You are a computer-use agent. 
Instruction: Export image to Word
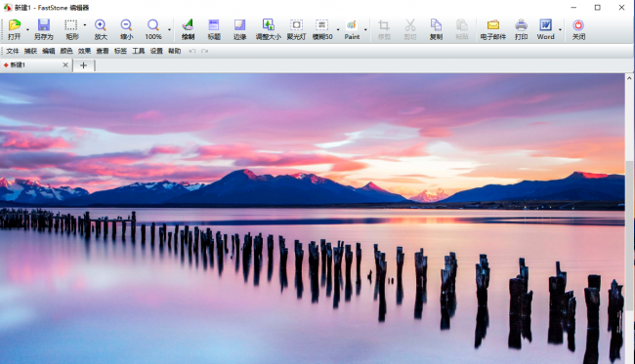click(x=545, y=29)
